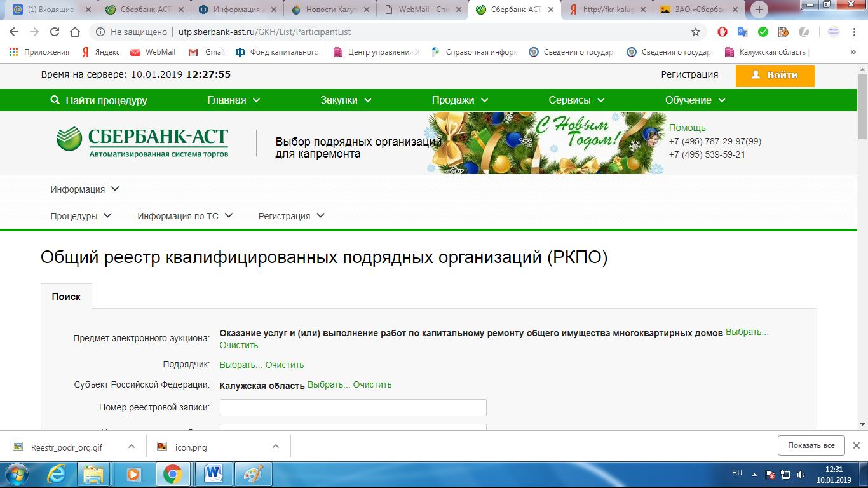Click Показать все downloads button
This screenshot has width=868, height=488.
tap(811, 445)
